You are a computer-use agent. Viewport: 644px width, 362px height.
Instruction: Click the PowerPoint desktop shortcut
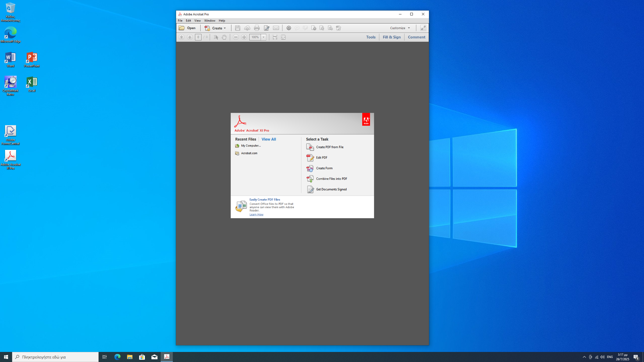[32, 60]
